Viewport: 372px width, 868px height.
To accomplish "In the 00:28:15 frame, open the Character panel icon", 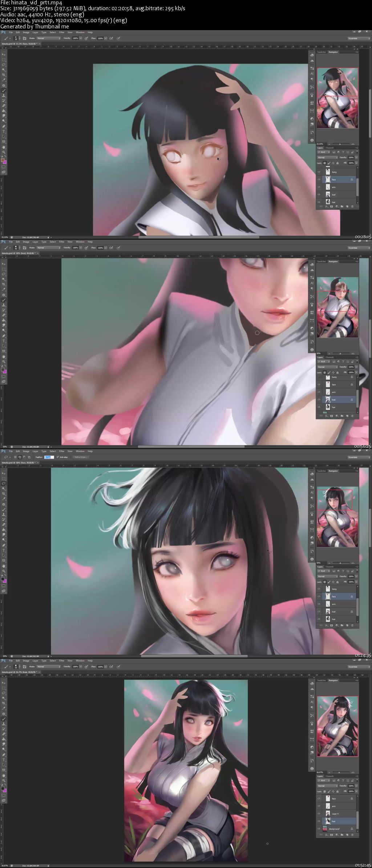I will point(312,74).
